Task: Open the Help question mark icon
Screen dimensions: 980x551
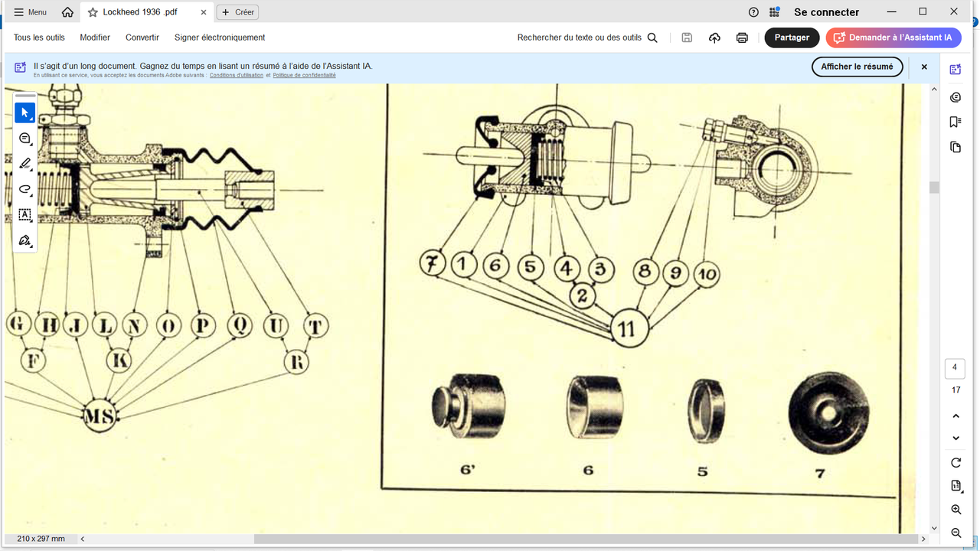Action: point(753,12)
